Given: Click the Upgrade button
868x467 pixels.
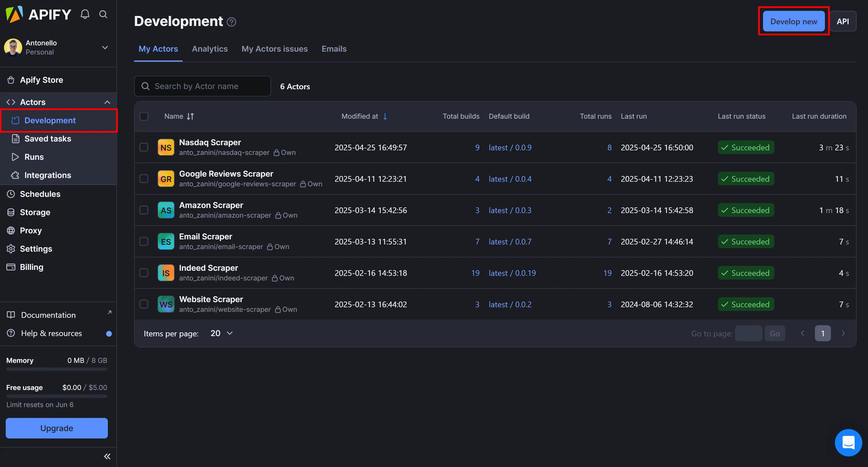Looking at the screenshot, I should coord(56,428).
